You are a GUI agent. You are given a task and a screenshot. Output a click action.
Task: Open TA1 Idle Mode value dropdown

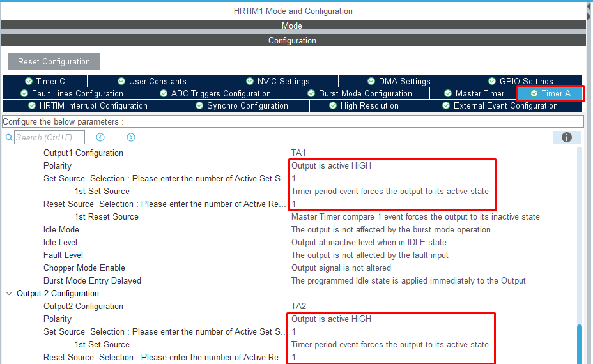click(x=390, y=229)
